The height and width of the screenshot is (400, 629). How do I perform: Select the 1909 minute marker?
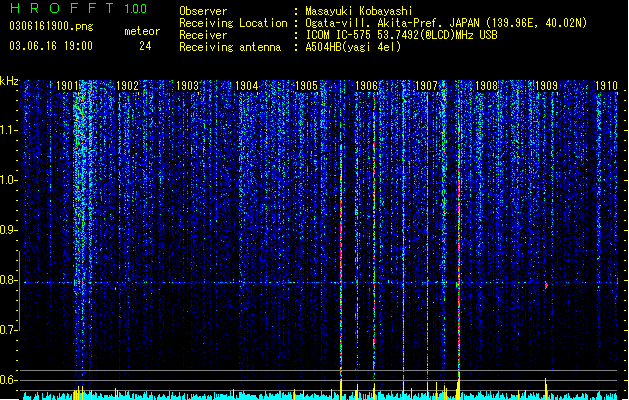546,86
